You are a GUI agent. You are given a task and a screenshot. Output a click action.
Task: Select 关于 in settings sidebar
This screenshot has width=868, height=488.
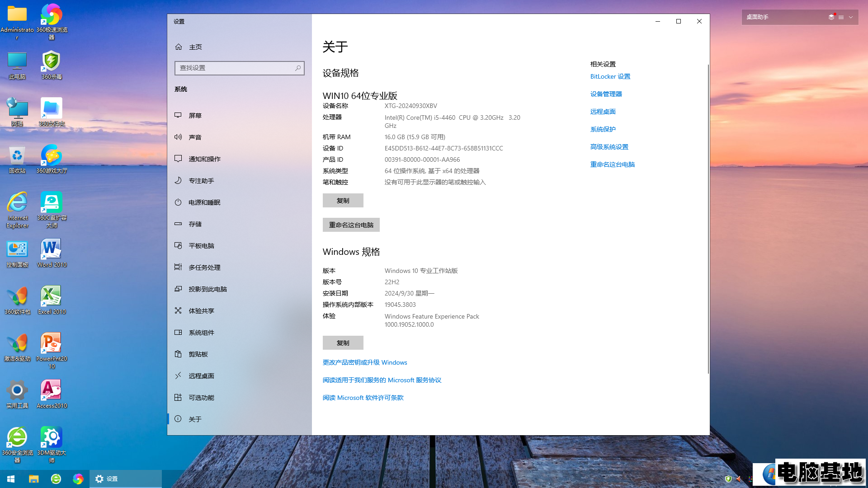[x=240, y=419]
